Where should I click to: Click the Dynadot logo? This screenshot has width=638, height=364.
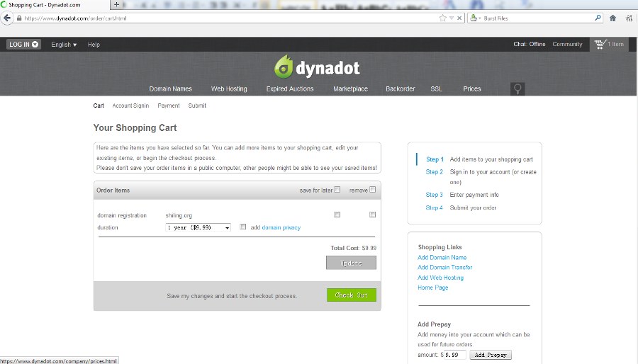317,67
